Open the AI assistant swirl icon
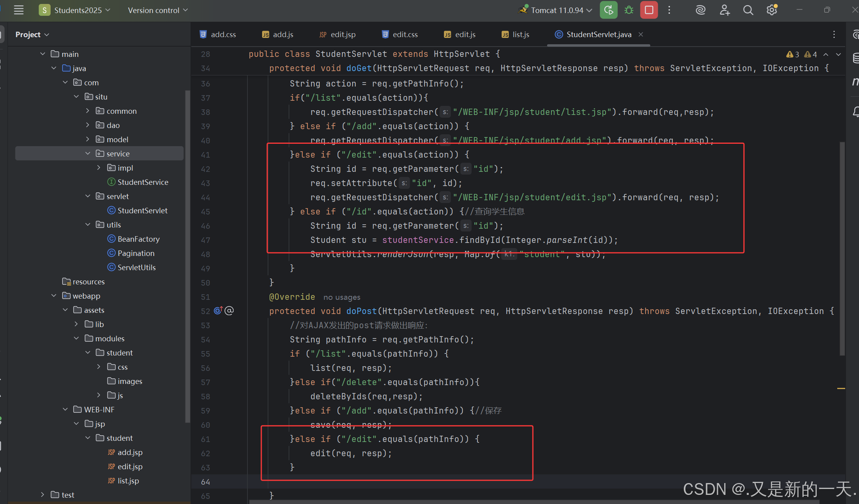The height and width of the screenshot is (504, 859). point(700,10)
